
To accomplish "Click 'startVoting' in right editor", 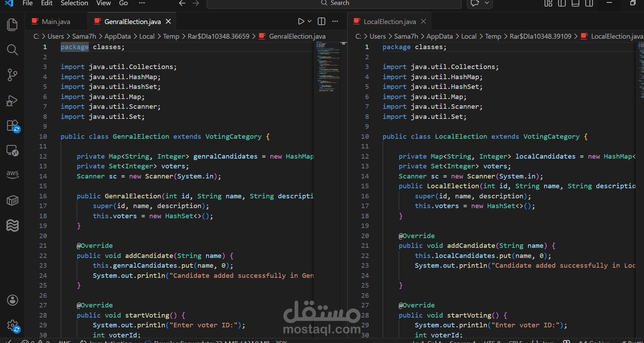I will click(469, 315).
